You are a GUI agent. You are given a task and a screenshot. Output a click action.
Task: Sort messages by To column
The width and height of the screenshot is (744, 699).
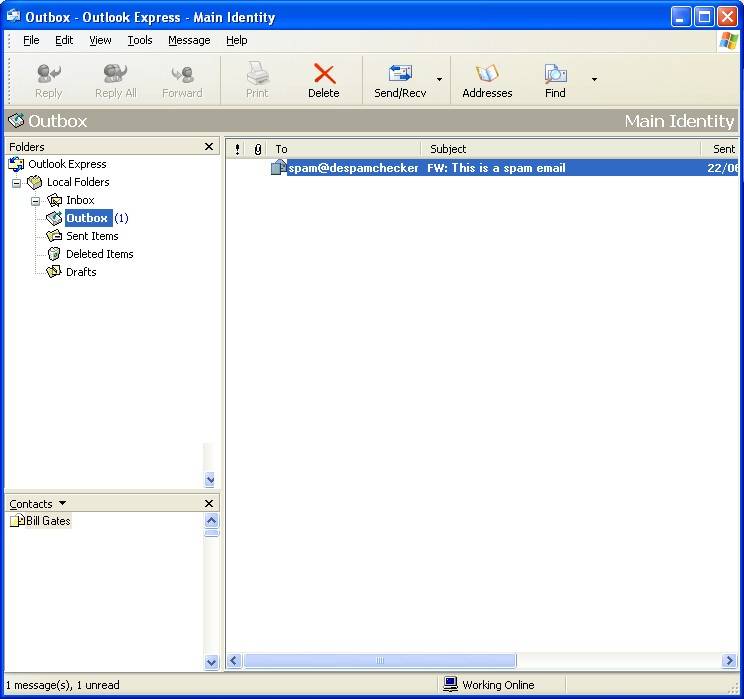click(x=344, y=149)
